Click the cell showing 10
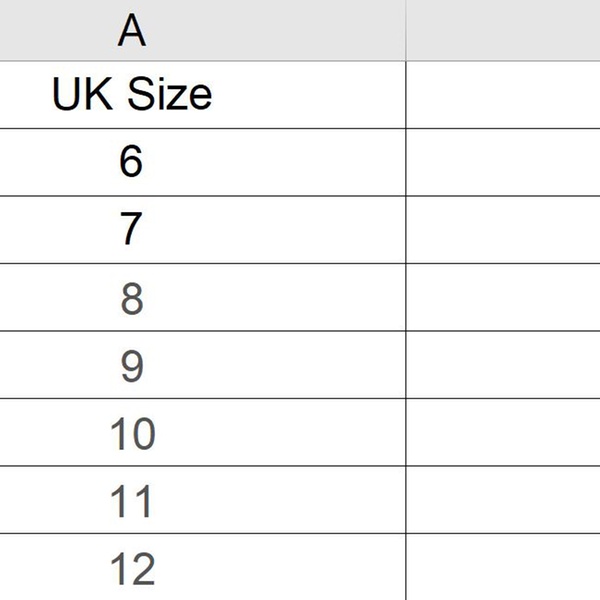 click(132, 434)
